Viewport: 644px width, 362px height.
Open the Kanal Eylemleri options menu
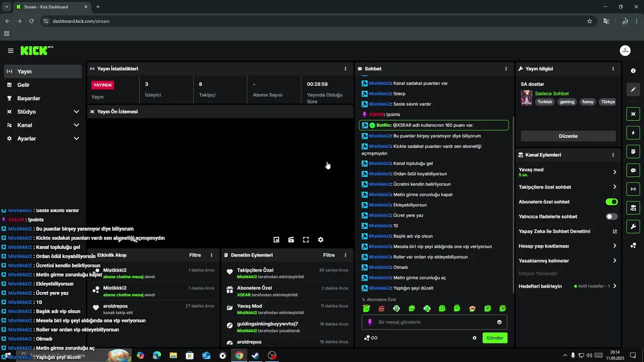click(x=613, y=155)
